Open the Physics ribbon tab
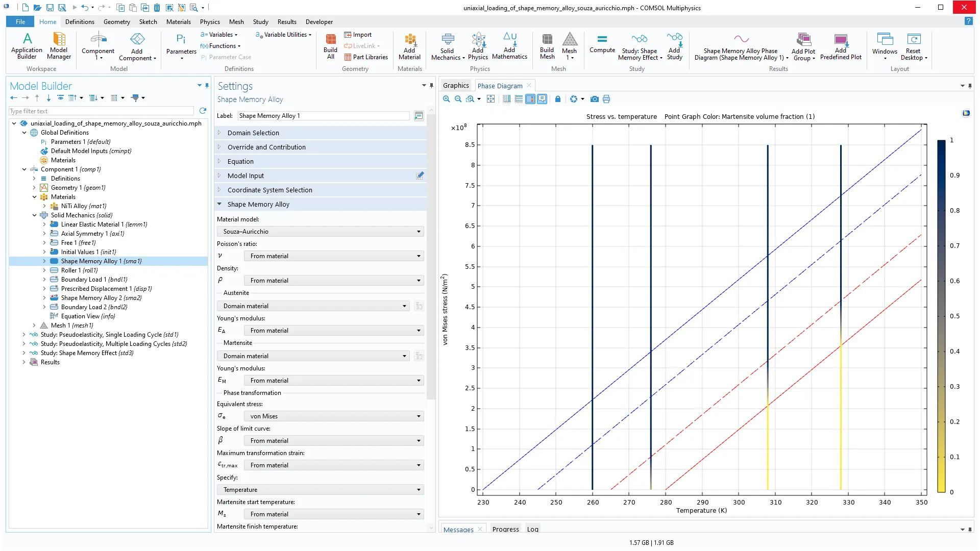 tap(210, 22)
